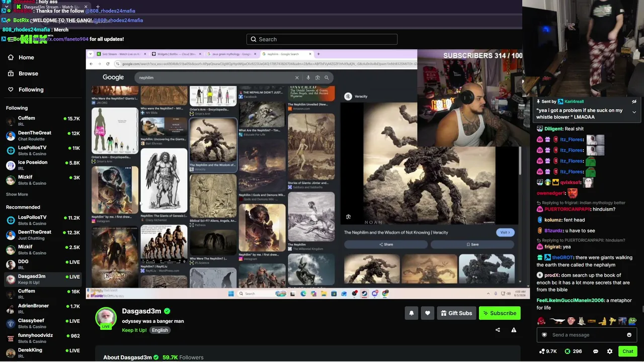The image size is (644, 362).
Task: Follow the channel with the heart button
Action: pos(428,313)
